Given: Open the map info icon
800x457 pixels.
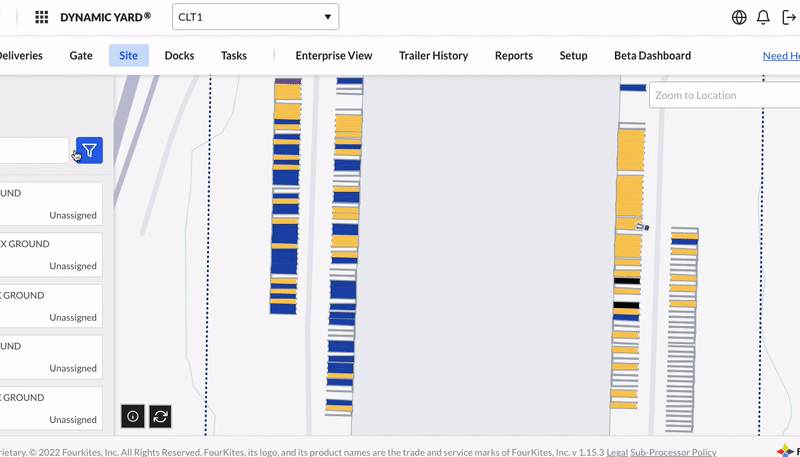Looking at the screenshot, I should point(133,416).
